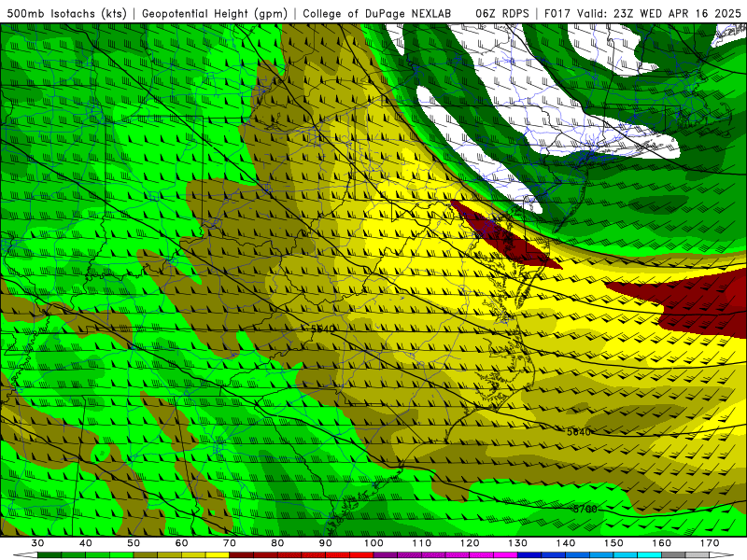Click the 80 value on the color scale
This screenshot has height=560, width=747.
click(277, 543)
